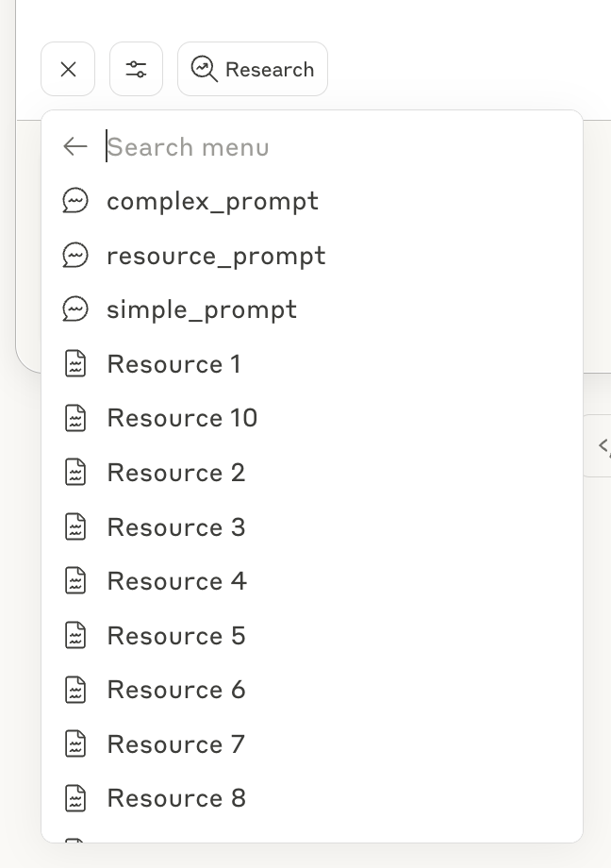Viewport: 611px width, 868px height.
Task: Click the chat bubble icon beside complex_prompt
Action: pyautogui.click(x=75, y=201)
